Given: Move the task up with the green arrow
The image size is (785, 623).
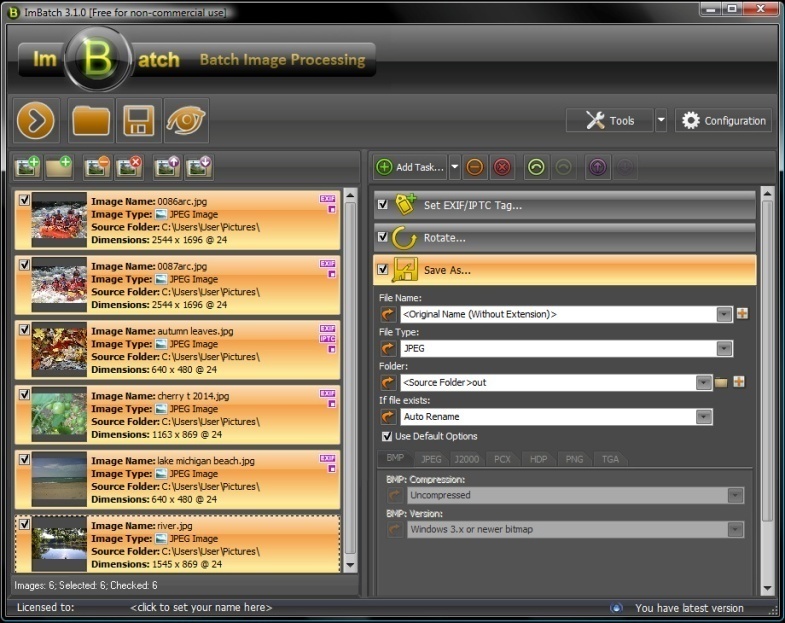Looking at the screenshot, I should tap(536, 167).
